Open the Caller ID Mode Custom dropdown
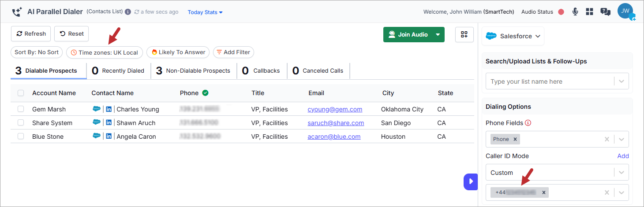 tap(557, 173)
